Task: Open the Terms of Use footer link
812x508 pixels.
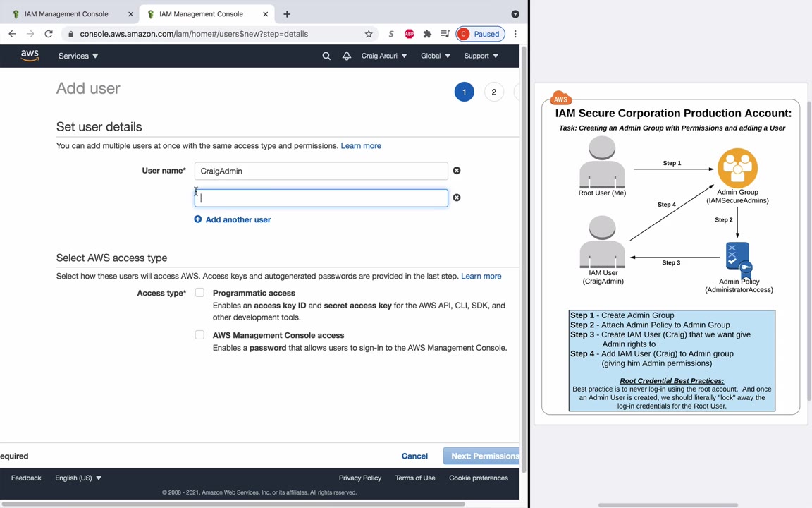Action: click(x=415, y=478)
